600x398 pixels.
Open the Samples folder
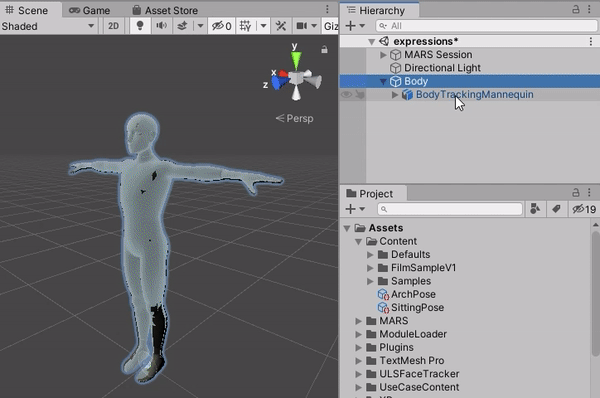(411, 281)
